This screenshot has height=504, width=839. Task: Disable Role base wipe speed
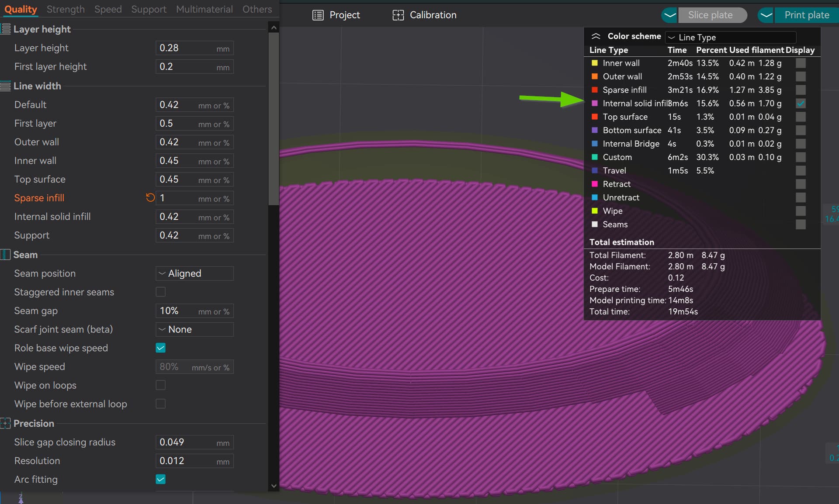tap(161, 348)
